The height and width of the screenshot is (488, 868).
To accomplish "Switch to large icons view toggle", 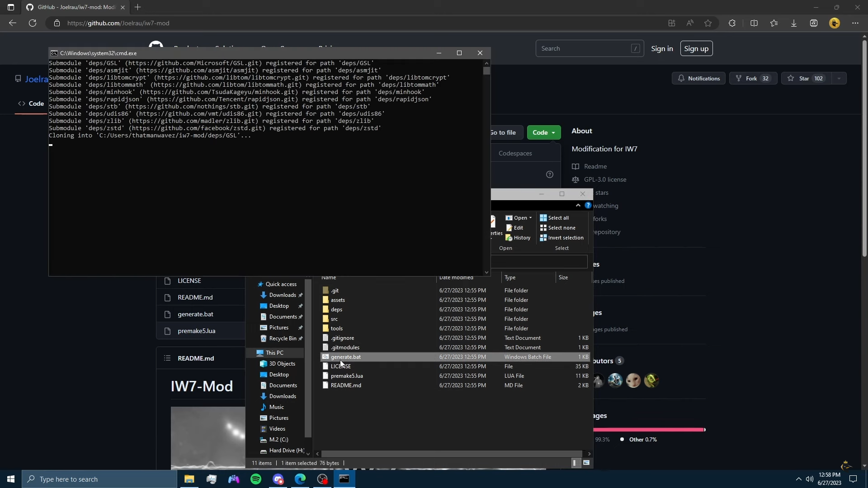I will click(586, 463).
